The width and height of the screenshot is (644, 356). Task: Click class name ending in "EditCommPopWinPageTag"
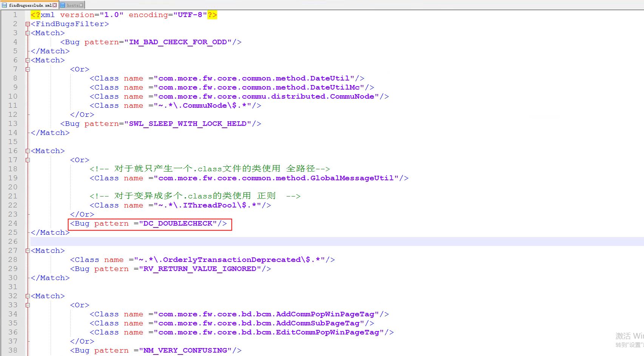coord(269,332)
